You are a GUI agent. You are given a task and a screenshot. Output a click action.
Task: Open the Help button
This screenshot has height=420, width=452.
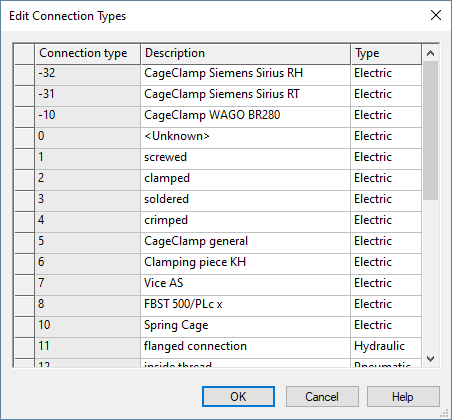(x=403, y=397)
